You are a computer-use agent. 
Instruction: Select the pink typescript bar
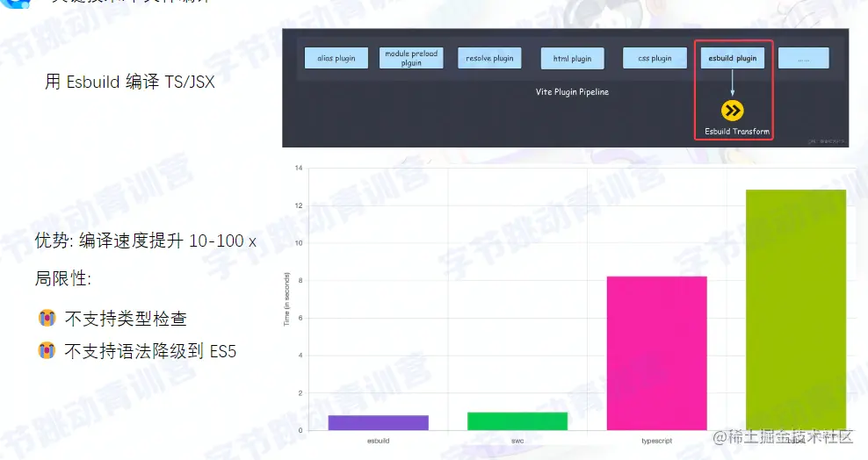coord(656,353)
